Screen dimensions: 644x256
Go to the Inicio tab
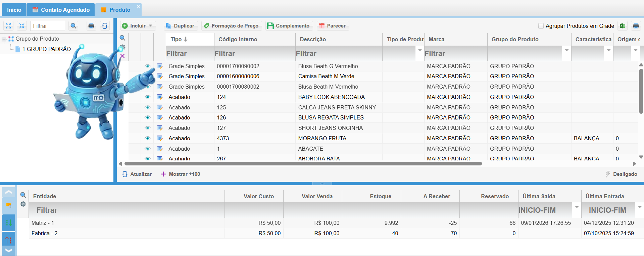pos(14,10)
